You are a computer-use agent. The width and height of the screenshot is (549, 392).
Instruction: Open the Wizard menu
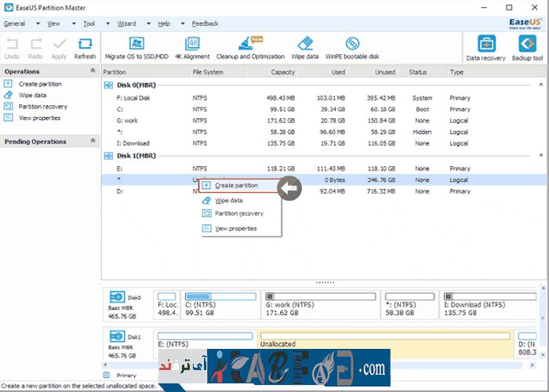126,24
